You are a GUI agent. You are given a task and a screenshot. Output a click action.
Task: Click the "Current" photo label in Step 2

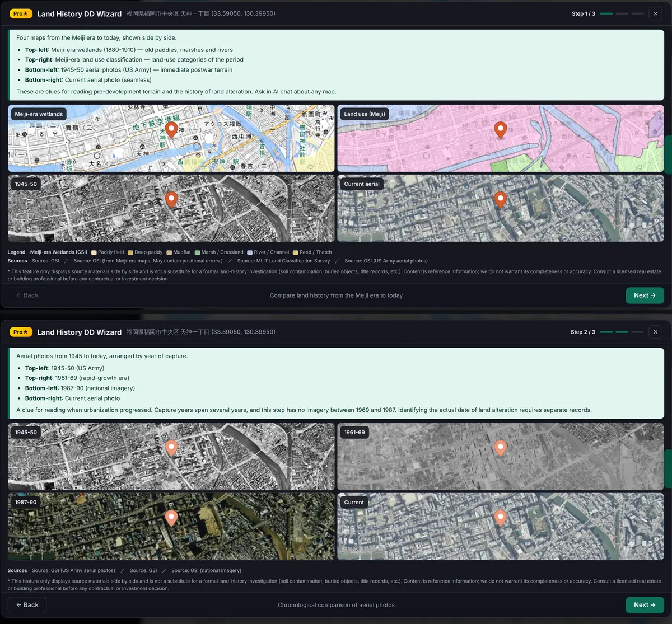pyautogui.click(x=354, y=503)
